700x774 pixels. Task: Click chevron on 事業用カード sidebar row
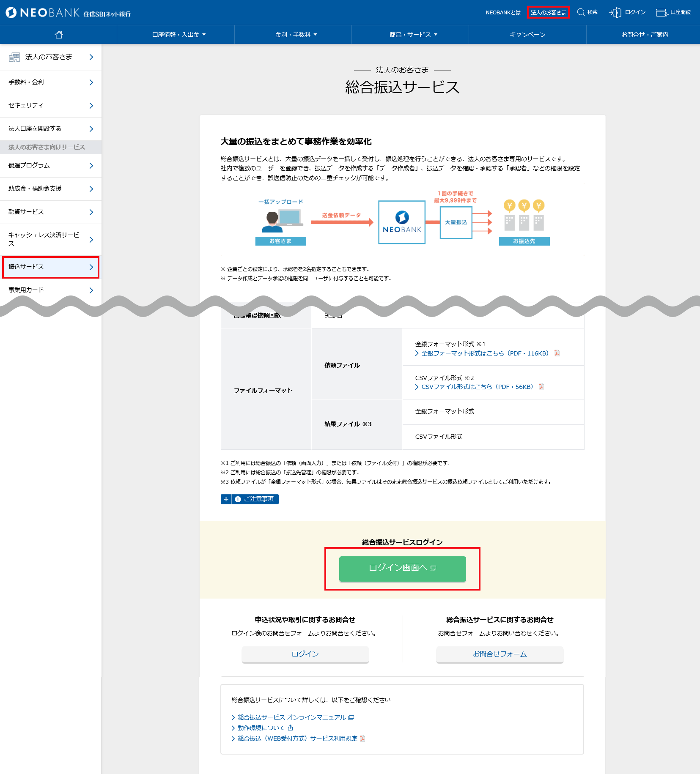[91, 290]
